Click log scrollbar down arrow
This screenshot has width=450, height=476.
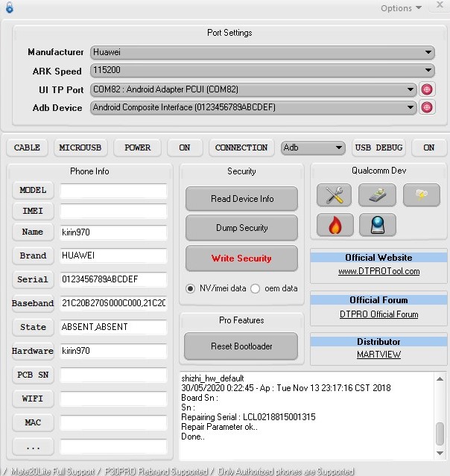[x=440, y=453]
